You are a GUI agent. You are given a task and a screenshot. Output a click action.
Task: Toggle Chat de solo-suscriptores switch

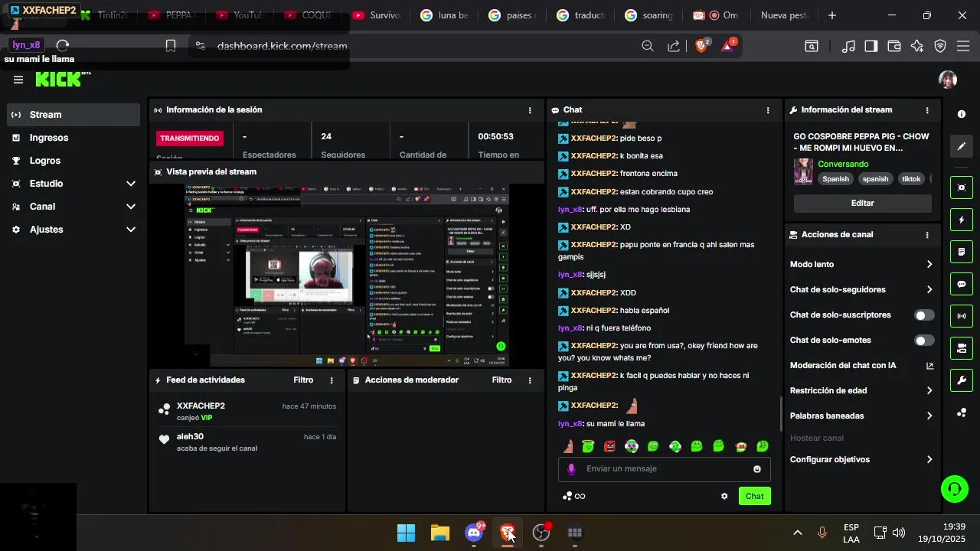924,315
